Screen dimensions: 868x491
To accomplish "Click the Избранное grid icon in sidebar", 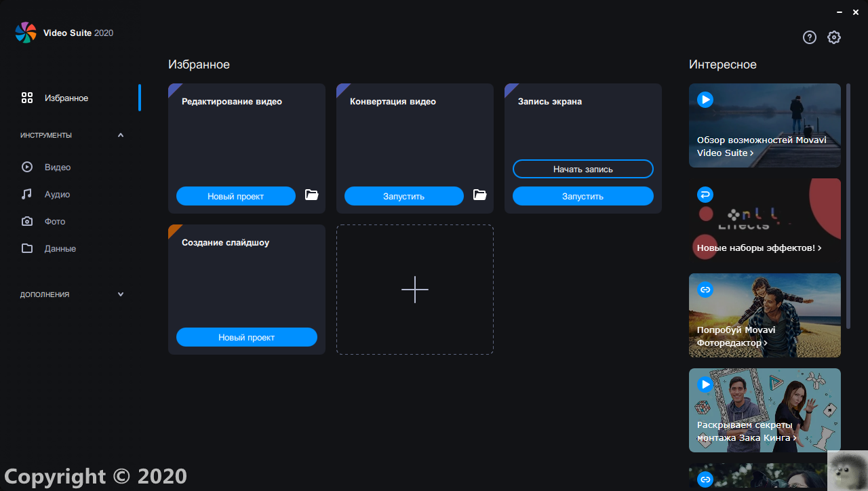I will click(27, 98).
